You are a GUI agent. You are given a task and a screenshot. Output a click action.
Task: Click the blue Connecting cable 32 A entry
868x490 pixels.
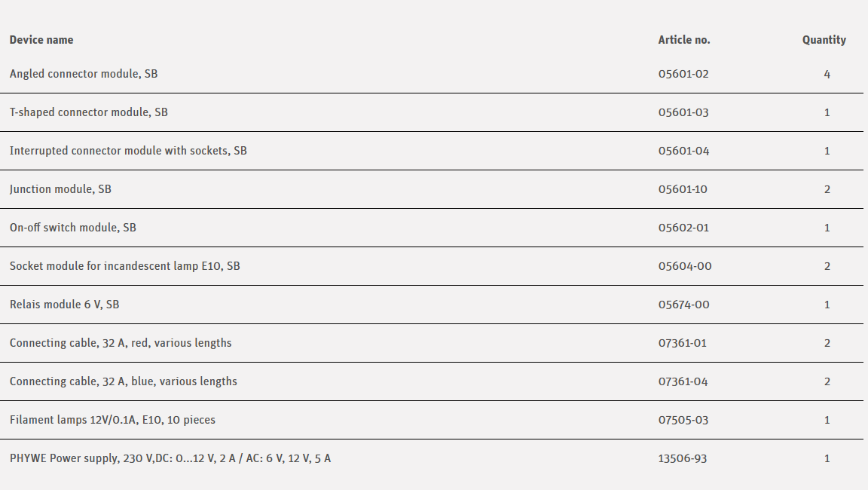[x=124, y=381]
